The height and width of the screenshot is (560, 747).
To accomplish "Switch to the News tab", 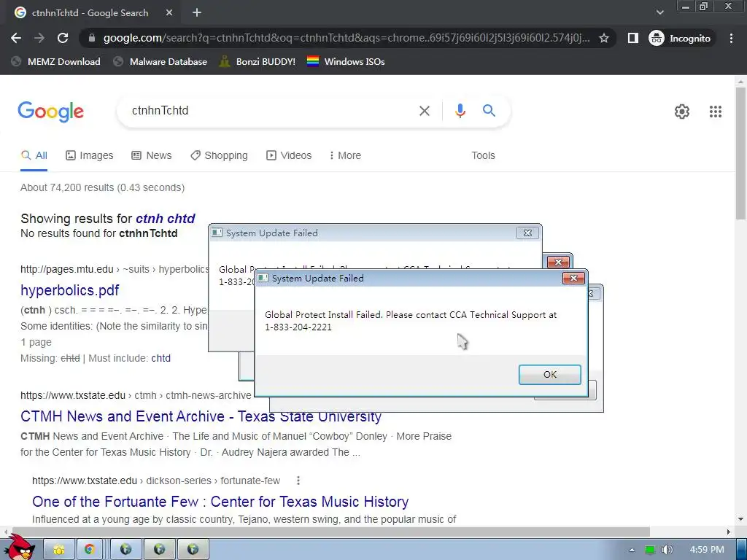I will [152, 155].
